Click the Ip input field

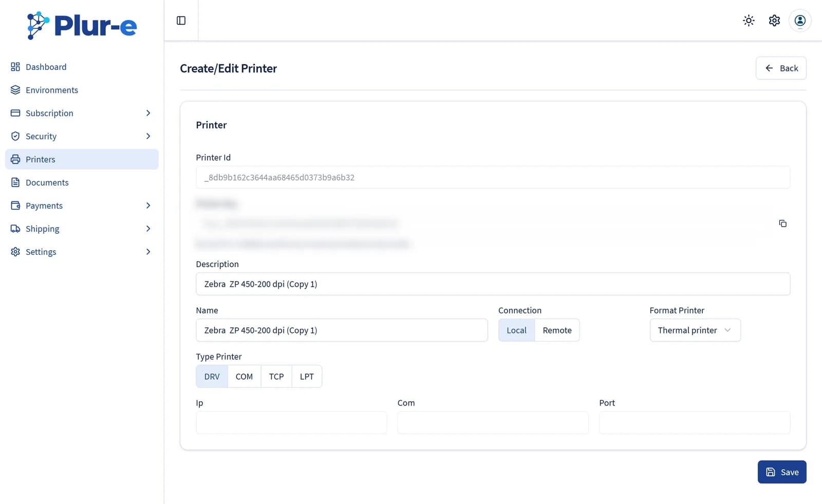[291, 423]
